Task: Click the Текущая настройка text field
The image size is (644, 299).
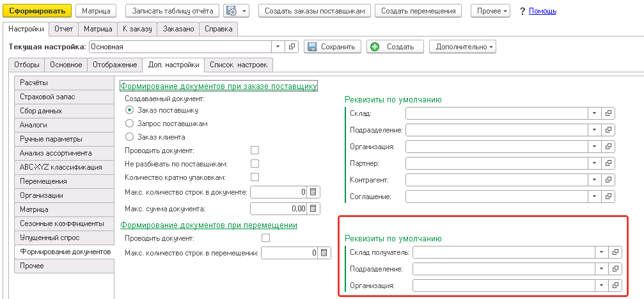Action: coord(180,47)
